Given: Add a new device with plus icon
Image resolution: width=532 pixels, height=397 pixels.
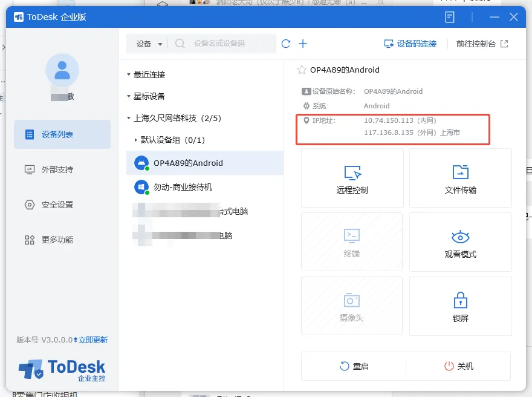Looking at the screenshot, I should click(303, 44).
